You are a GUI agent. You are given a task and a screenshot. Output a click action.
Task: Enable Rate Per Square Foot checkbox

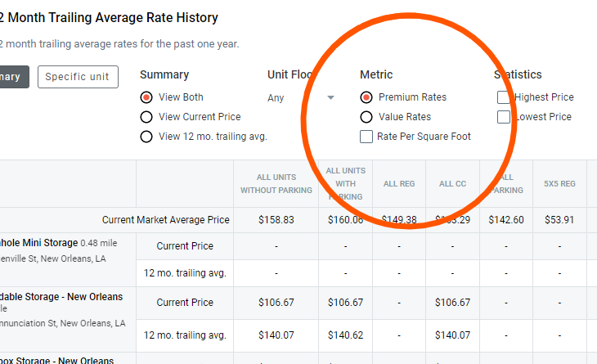click(366, 137)
